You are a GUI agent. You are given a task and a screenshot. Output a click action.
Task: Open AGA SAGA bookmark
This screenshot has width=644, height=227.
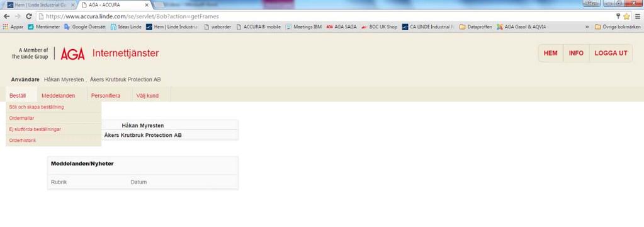tap(341, 27)
